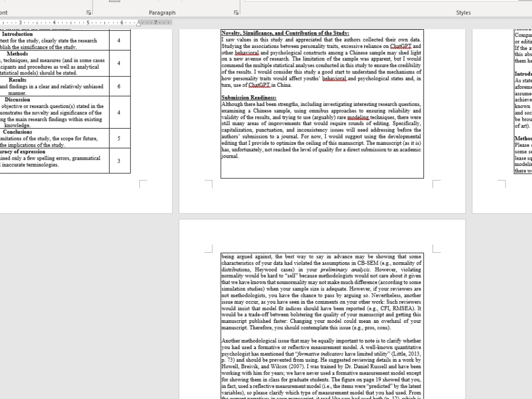
Task: Open the Paragraph settings dialog launcher
Action: tap(236, 13)
